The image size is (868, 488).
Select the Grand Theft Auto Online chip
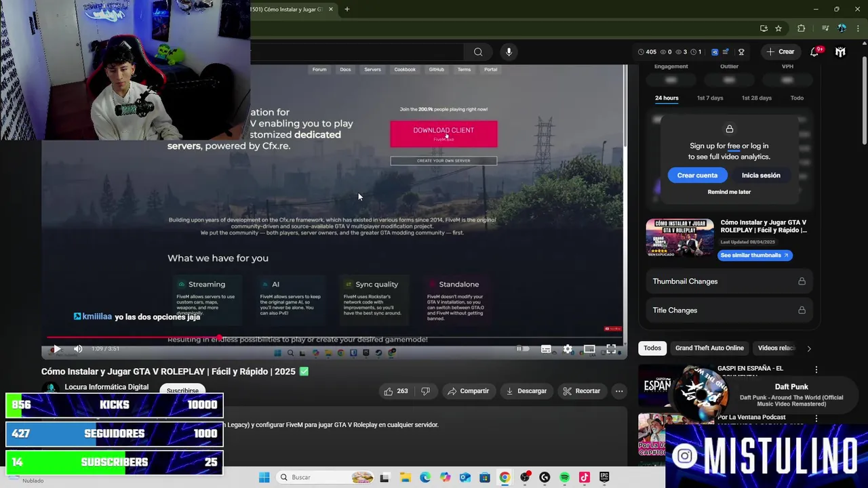[709, 348]
